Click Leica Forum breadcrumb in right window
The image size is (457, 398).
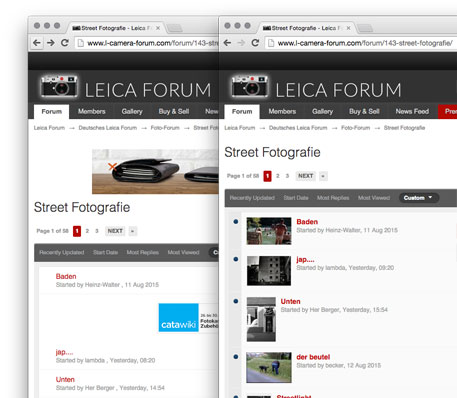[240, 128]
